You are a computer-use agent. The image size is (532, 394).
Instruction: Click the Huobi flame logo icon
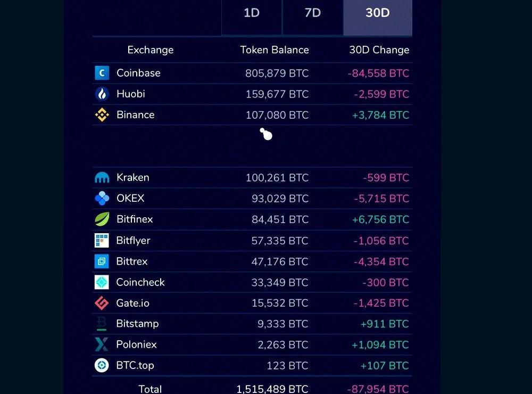pos(102,94)
